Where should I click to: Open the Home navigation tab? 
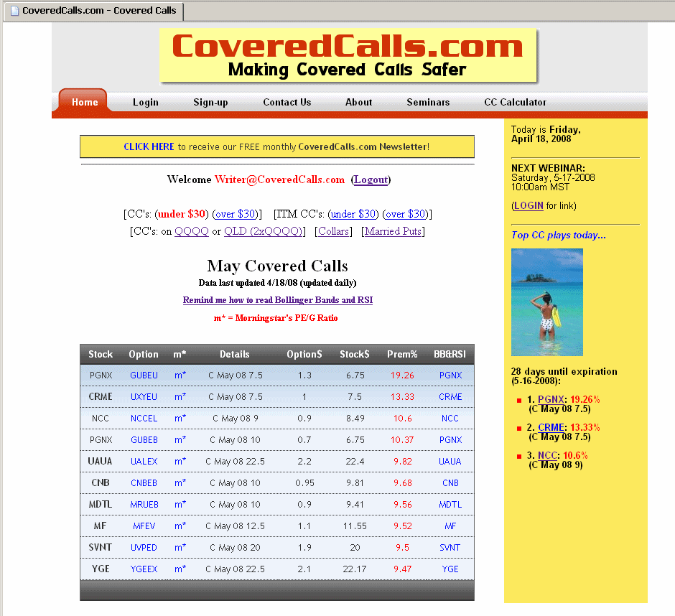click(85, 102)
